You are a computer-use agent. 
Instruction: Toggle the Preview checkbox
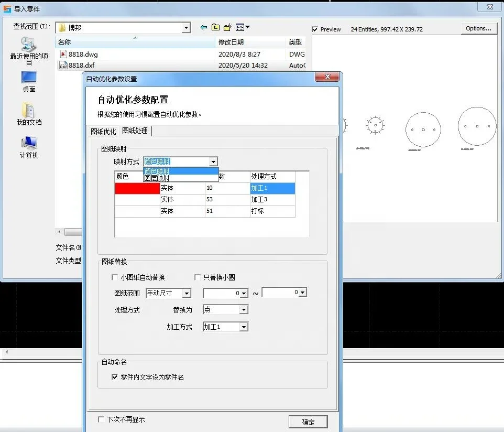pos(315,29)
